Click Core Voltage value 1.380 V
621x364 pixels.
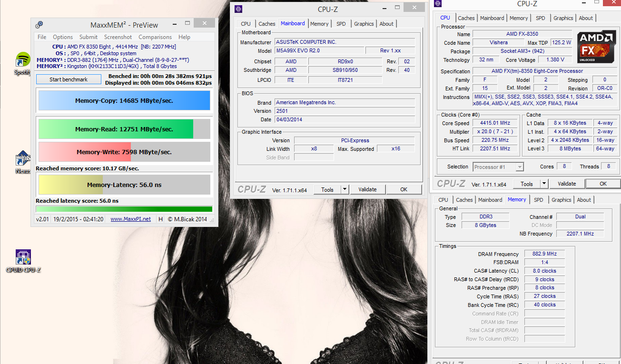tap(555, 60)
